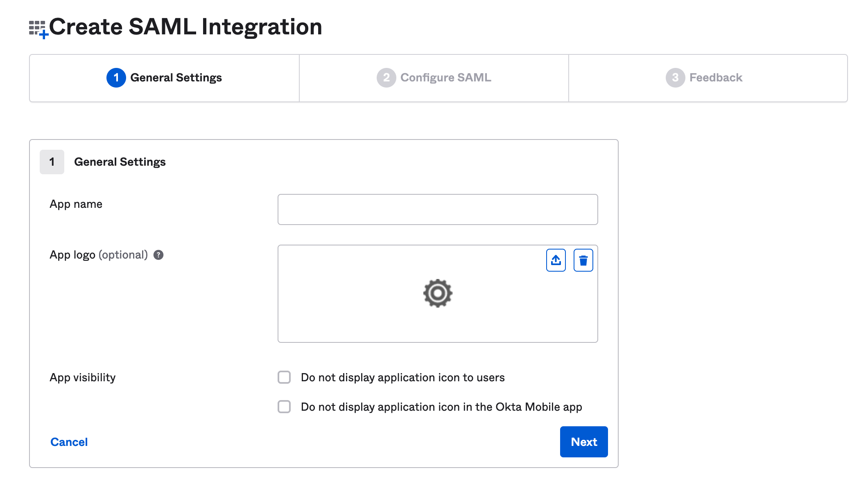868x486 pixels.
Task: Click the gray step 2 circle
Action: pyautogui.click(x=386, y=78)
